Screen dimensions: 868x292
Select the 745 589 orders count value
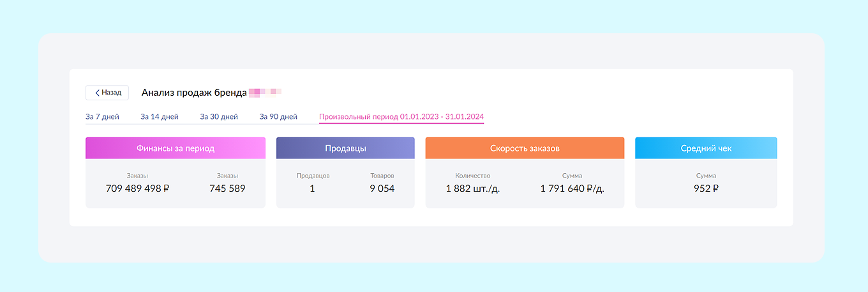click(227, 188)
